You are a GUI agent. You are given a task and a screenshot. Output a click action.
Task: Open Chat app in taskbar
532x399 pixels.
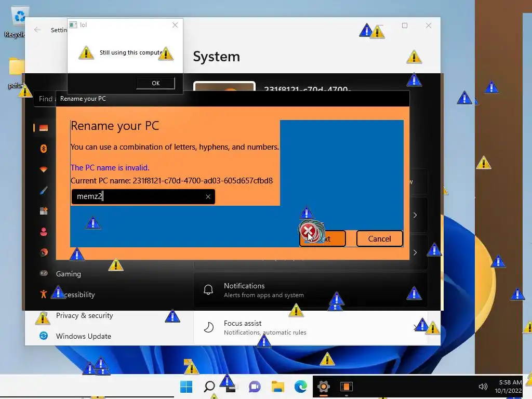tap(255, 387)
